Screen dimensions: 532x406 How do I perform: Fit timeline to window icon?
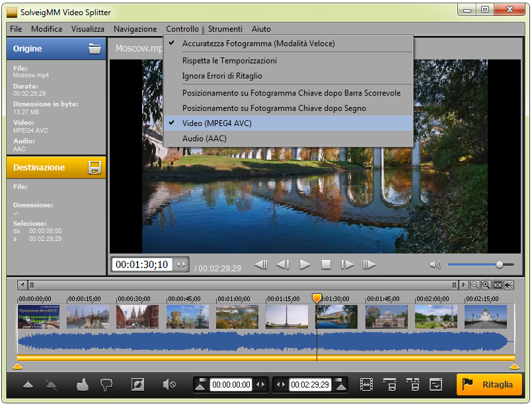pyautogui.click(x=498, y=285)
